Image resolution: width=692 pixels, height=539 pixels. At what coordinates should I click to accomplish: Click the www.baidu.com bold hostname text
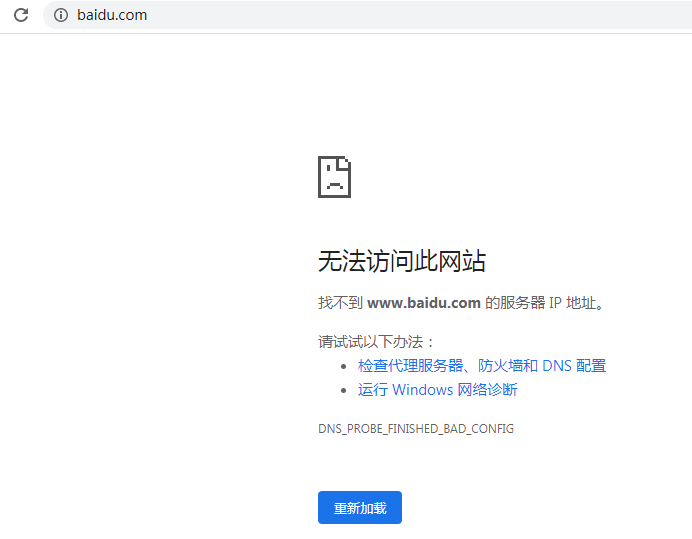point(424,303)
